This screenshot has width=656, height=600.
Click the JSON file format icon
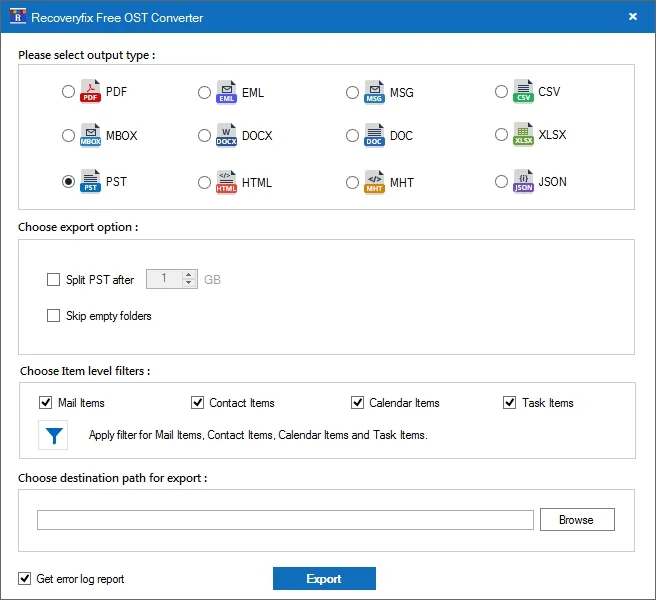(x=523, y=181)
